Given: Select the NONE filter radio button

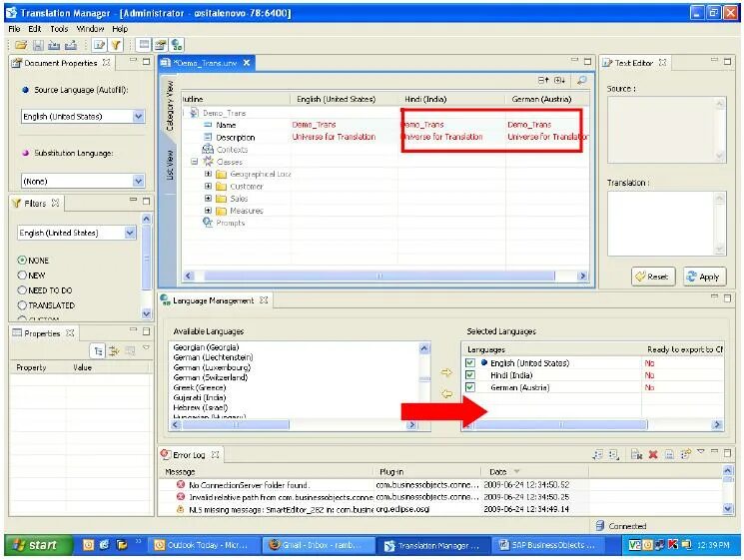Looking at the screenshot, I should point(22,261).
